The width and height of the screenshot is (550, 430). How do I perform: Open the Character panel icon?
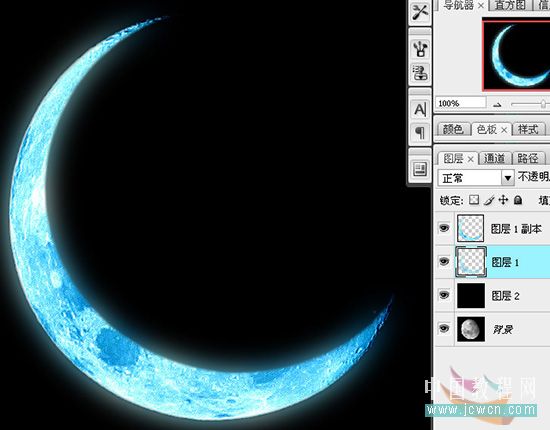[420, 109]
